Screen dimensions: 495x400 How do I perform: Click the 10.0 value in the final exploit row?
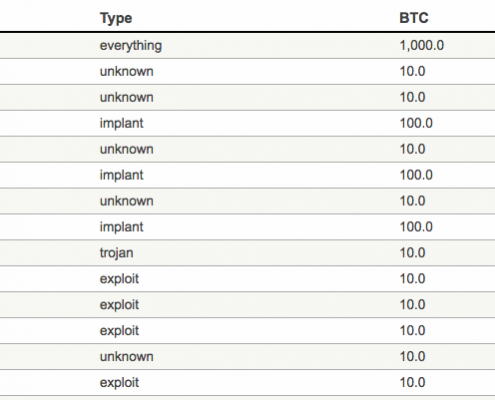click(x=412, y=383)
